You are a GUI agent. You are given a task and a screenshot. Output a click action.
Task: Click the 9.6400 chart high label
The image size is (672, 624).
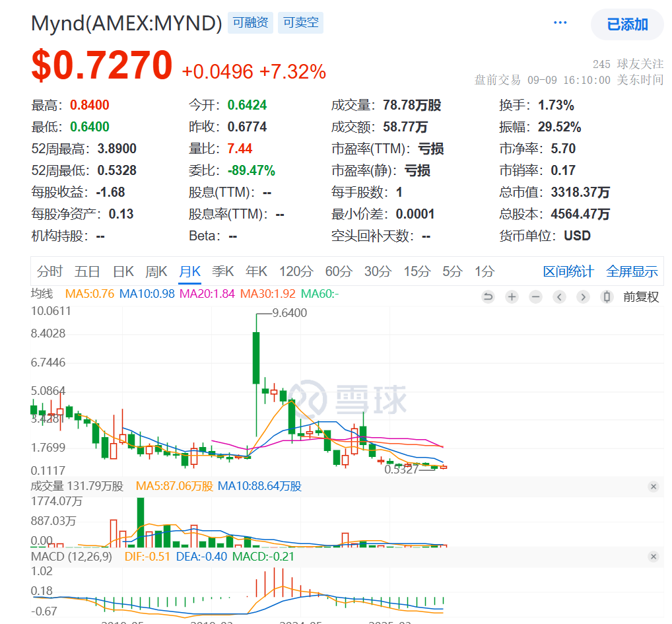[x=290, y=313]
